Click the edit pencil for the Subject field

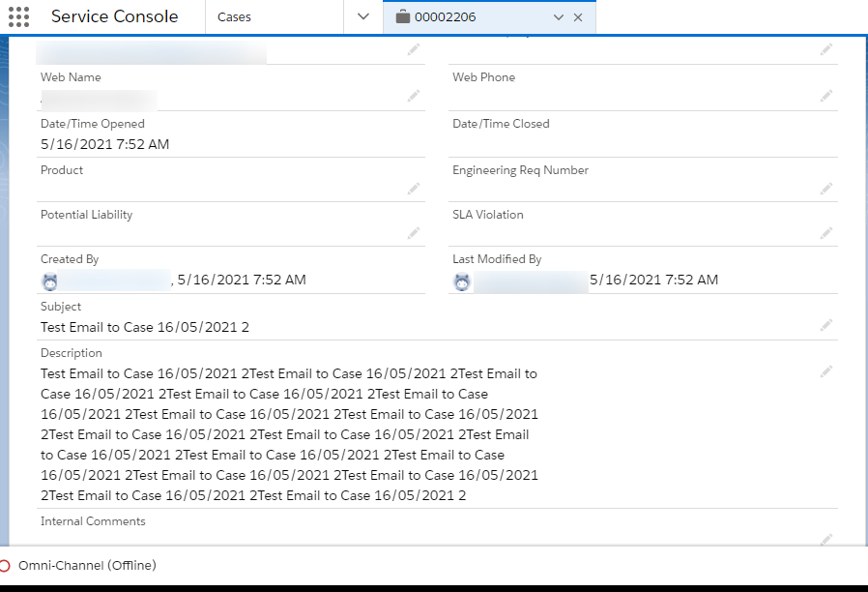[x=826, y=326]
